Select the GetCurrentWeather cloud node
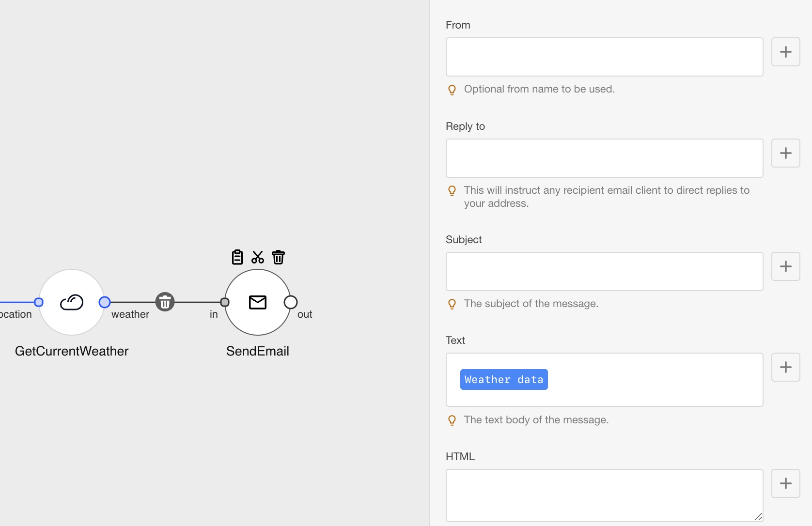Screen dimensions: 812x526 (x=72, y=302)
